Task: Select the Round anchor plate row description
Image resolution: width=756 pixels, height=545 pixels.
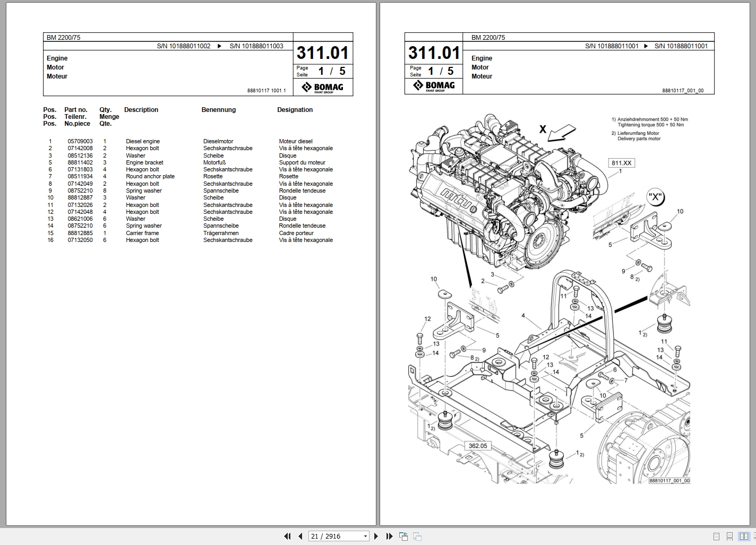Action: [x=150, y=177]
